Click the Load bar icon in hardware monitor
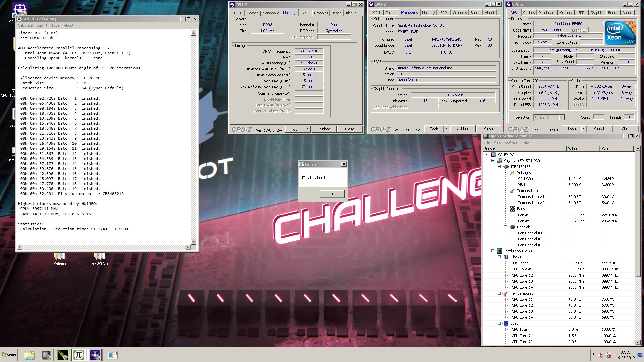 click(x=506, y=323)
